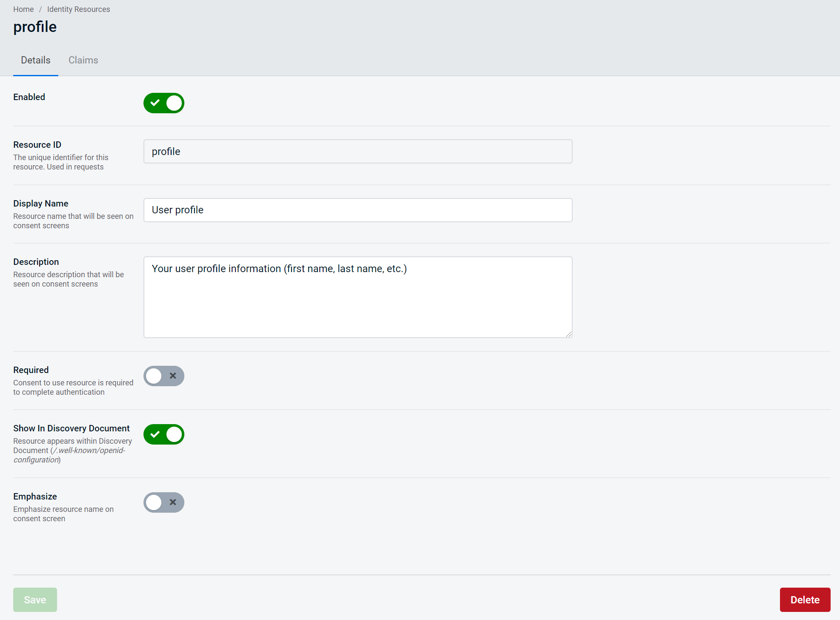This screenshot has width=840, height=620.
Task: Click the Show In Discovery Document label
Action: pyautogui.click(x=72, y=428)
